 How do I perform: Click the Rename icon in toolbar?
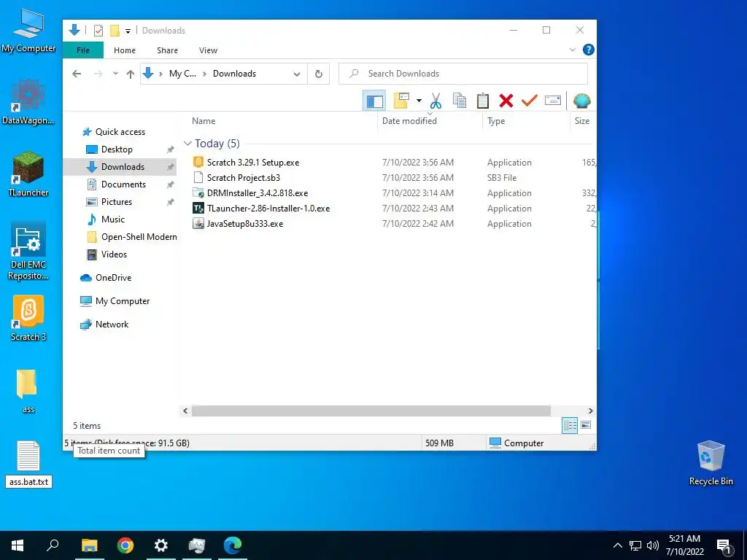click(x=553, y=101)
